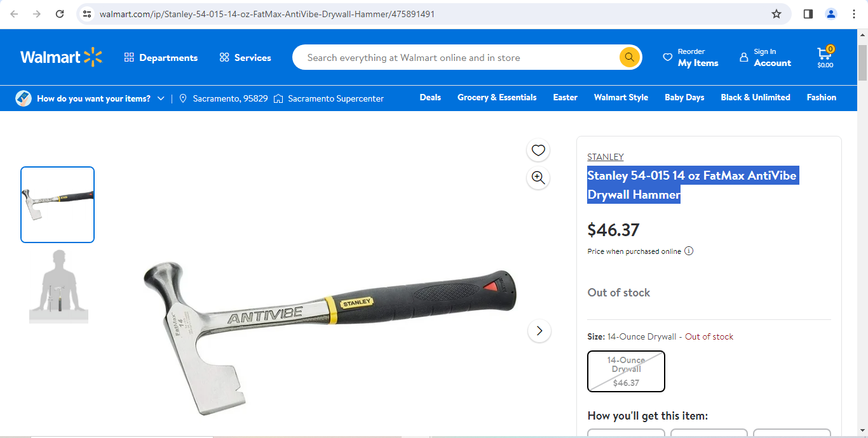Select the 14-Ounce Drywall size option
The width and height of the screenshot is (868, 438).
pyautogui.click(x=626, y=371)
